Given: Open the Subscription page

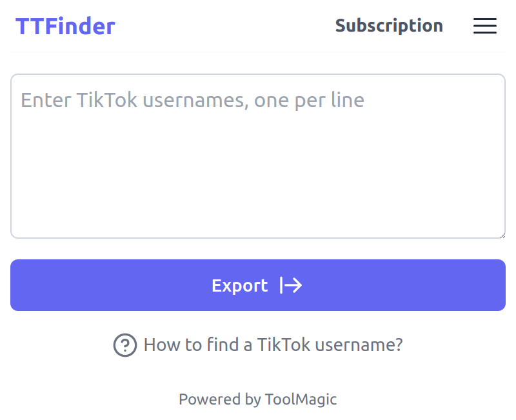Looking at the screenshot, I should 389,26.
